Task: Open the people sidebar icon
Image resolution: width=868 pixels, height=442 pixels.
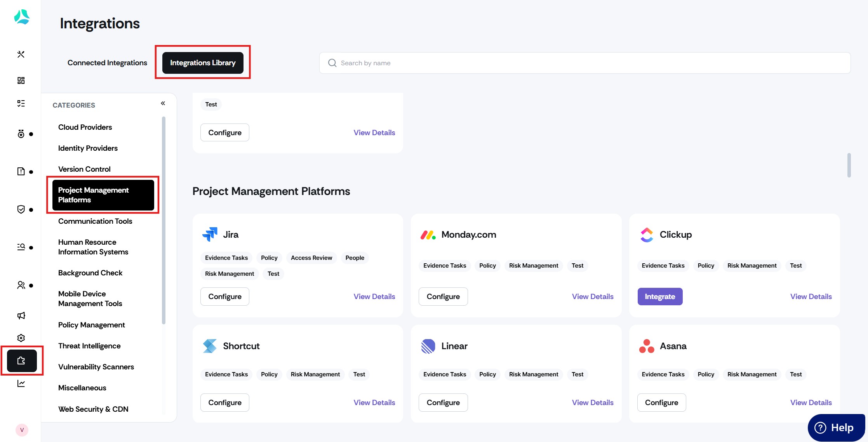Action: point(21,285)
